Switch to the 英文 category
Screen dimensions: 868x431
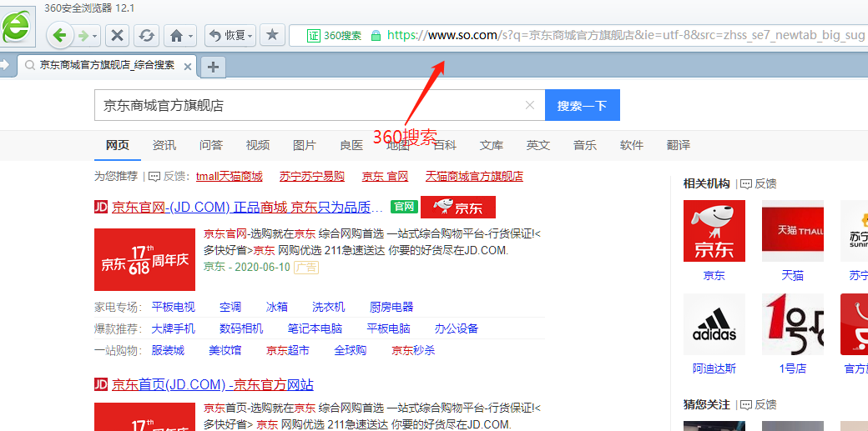click(538, 146)
